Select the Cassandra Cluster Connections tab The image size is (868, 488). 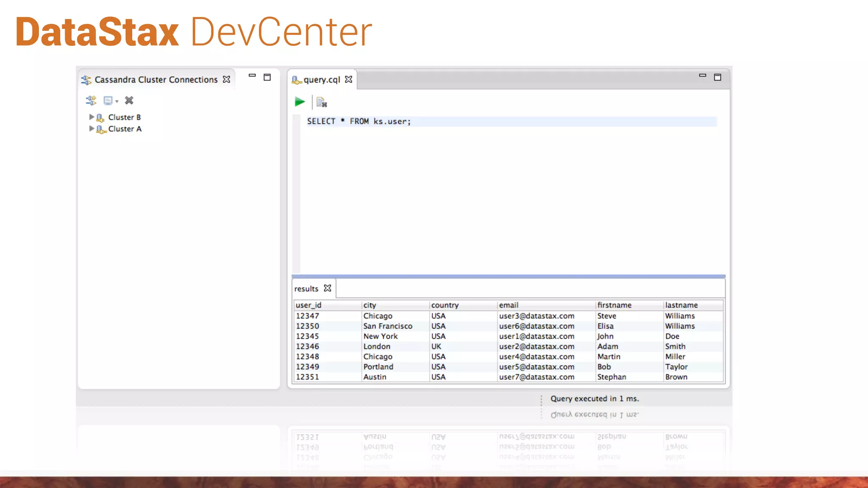156,80
